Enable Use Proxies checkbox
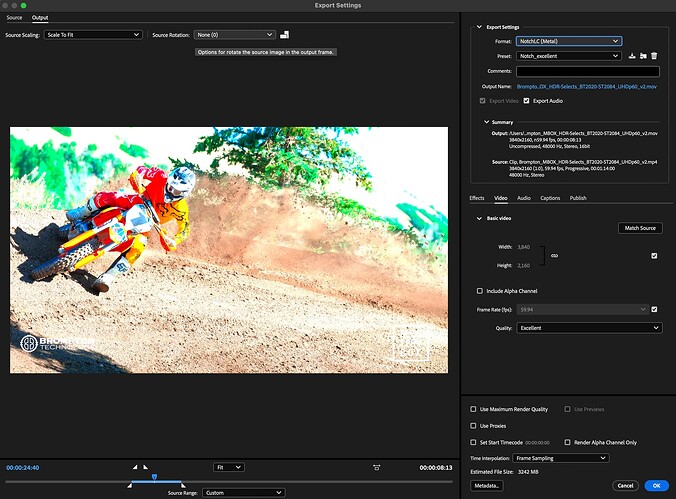The height and width of the screenshot is (499, 676). pos(473,426)
